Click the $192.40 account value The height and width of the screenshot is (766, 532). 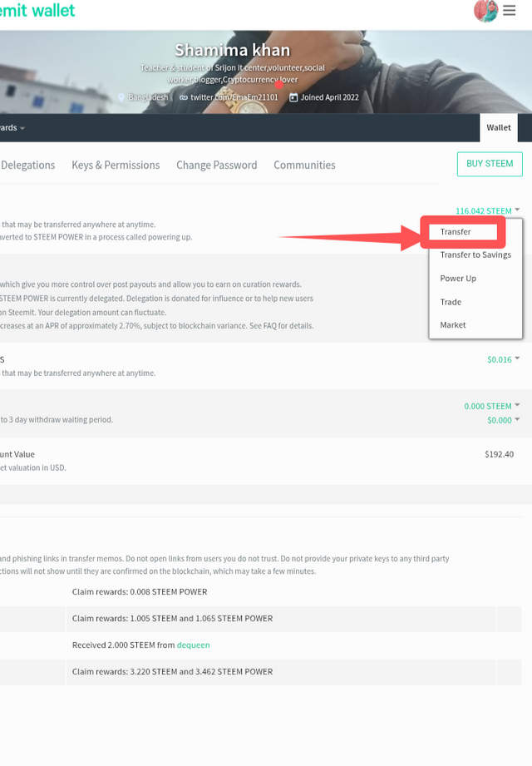tap(499, 454)
